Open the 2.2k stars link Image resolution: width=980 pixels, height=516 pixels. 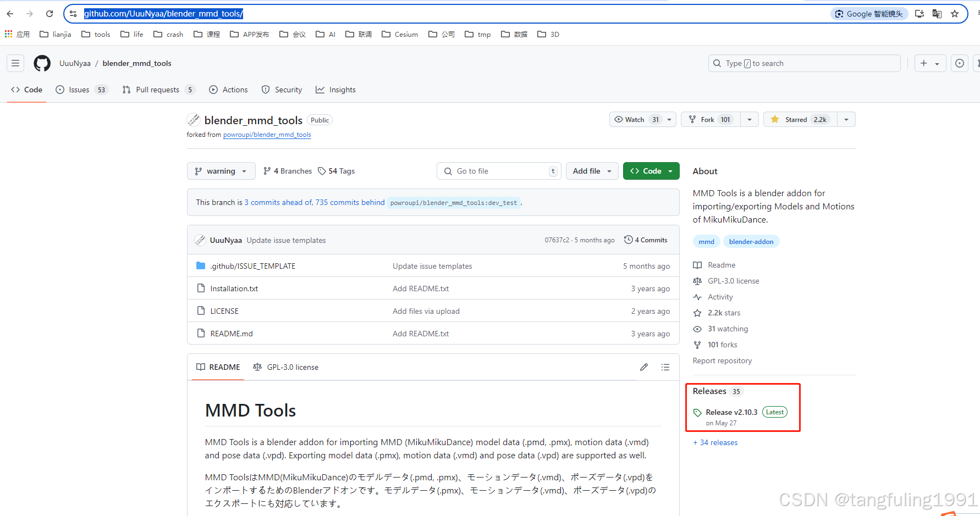pos(717,313)
